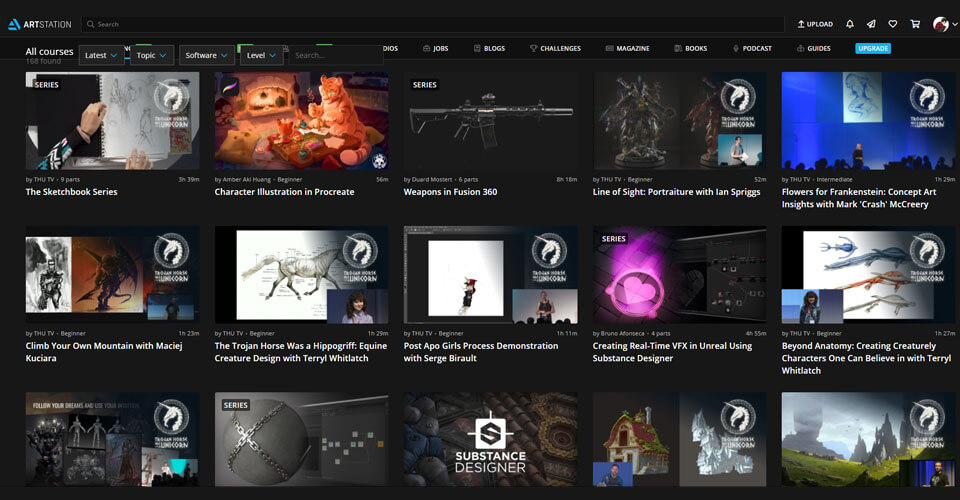The image size is (960, 500).
Task: Click the Jobs briefcase icon
Action: click(427, 48)
